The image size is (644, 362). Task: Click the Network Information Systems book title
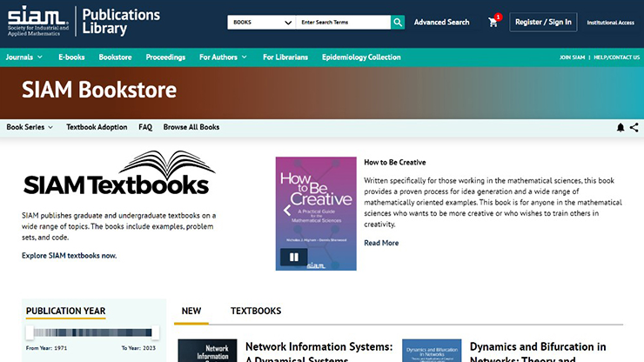(319, 352)
